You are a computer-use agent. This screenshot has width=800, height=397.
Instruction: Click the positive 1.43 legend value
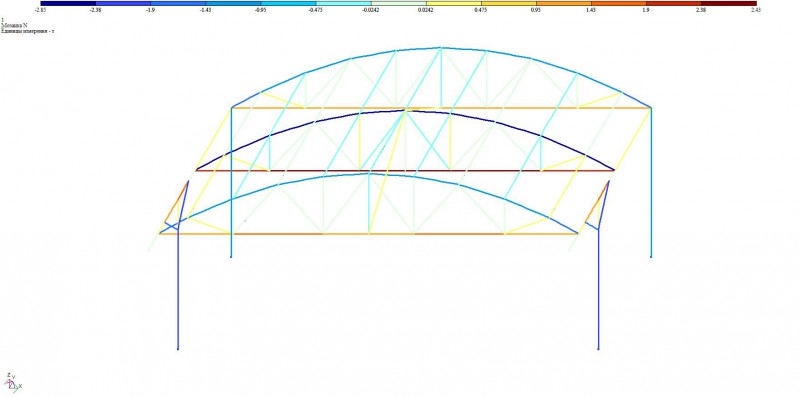pos(591,10)
